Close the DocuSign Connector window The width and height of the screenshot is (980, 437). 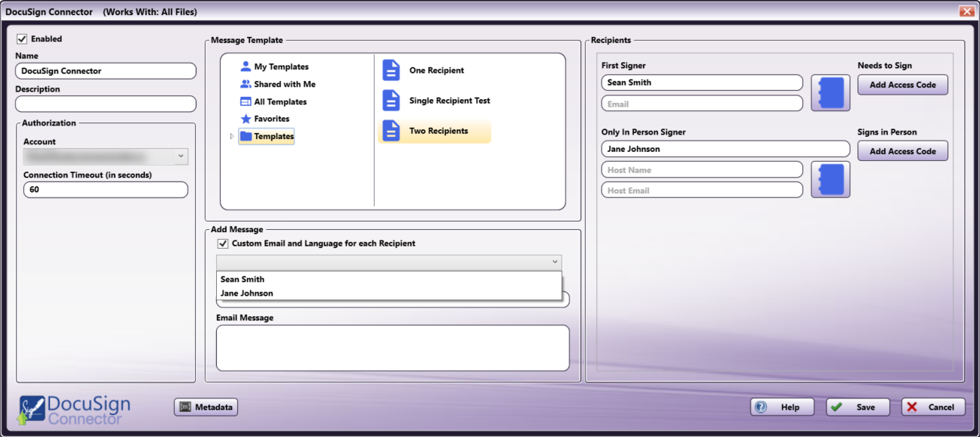point(966,11)
